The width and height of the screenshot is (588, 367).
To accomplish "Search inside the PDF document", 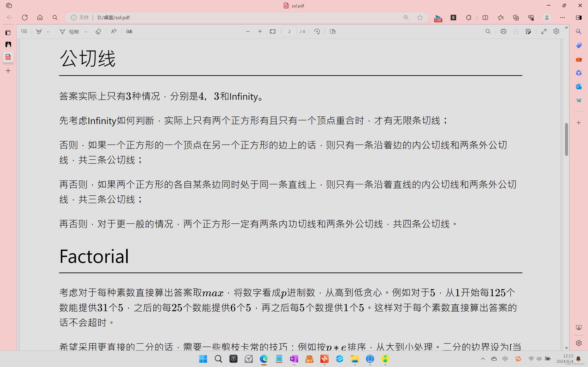I will tap(488, 31).
